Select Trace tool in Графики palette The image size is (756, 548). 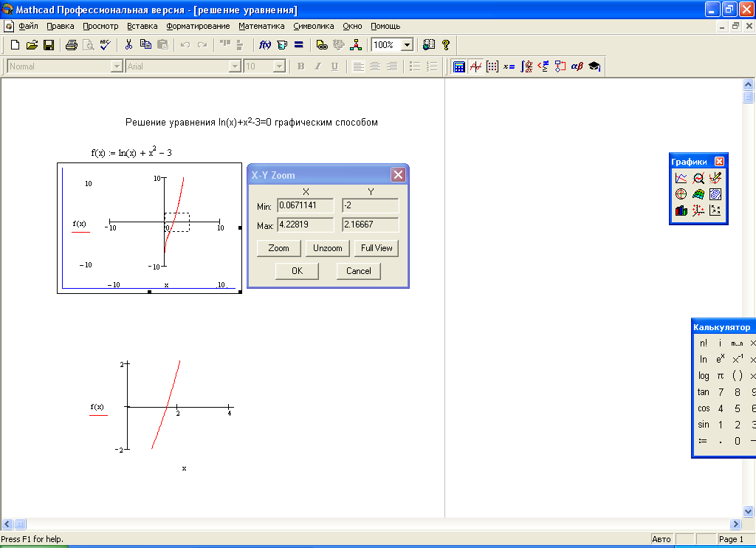pos(715,178)
